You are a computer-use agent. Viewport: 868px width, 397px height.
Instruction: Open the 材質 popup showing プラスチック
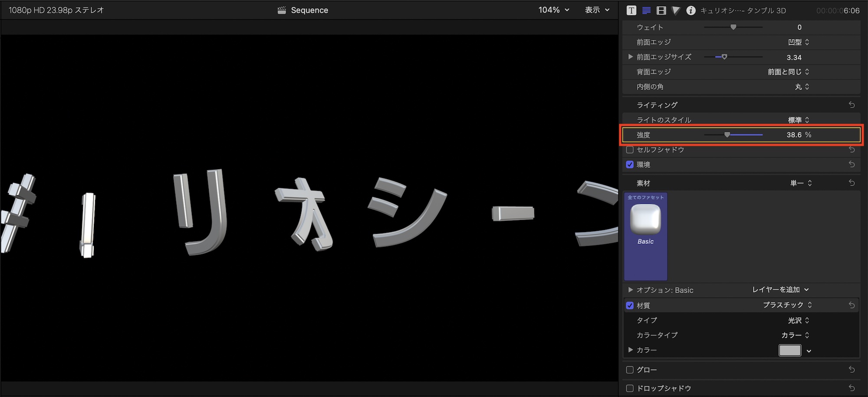click(787, 305)
